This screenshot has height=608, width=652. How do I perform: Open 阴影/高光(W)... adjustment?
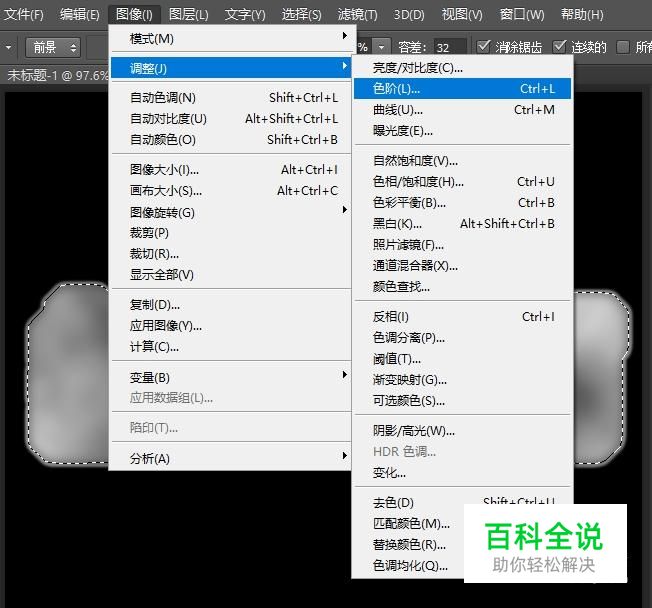coord(462,431)
